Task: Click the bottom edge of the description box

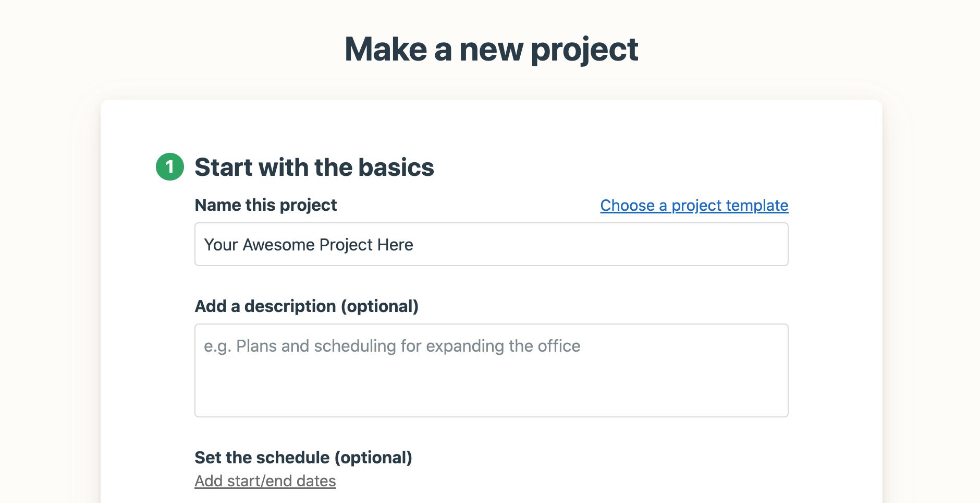Action: coord(490,415)
